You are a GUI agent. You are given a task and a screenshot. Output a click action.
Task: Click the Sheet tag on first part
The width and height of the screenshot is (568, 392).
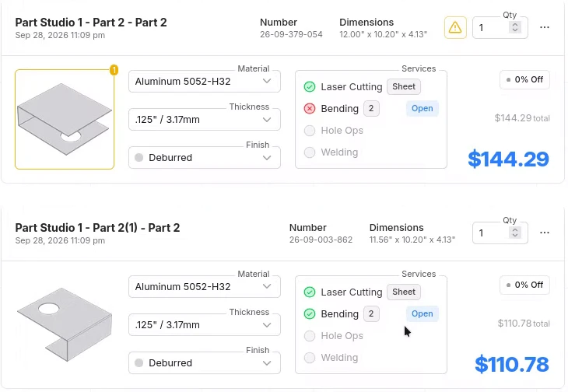404,87
